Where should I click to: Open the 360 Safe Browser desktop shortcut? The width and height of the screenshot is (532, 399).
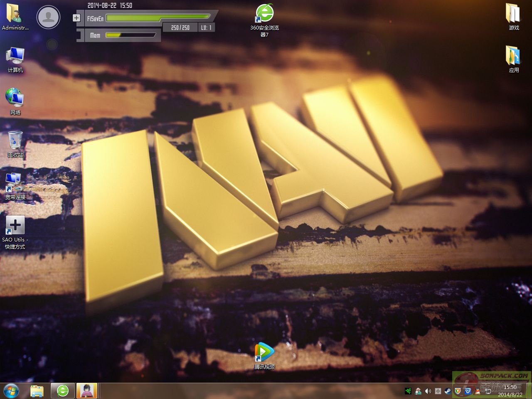pyautogui.click(x=264, y=14)
